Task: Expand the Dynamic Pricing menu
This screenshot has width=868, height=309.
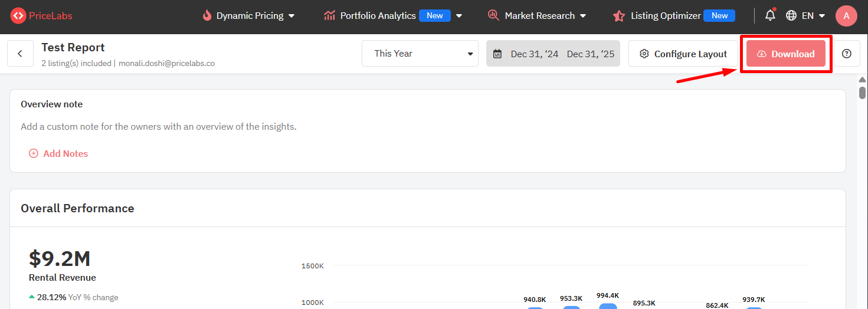Action: point(250,16)
